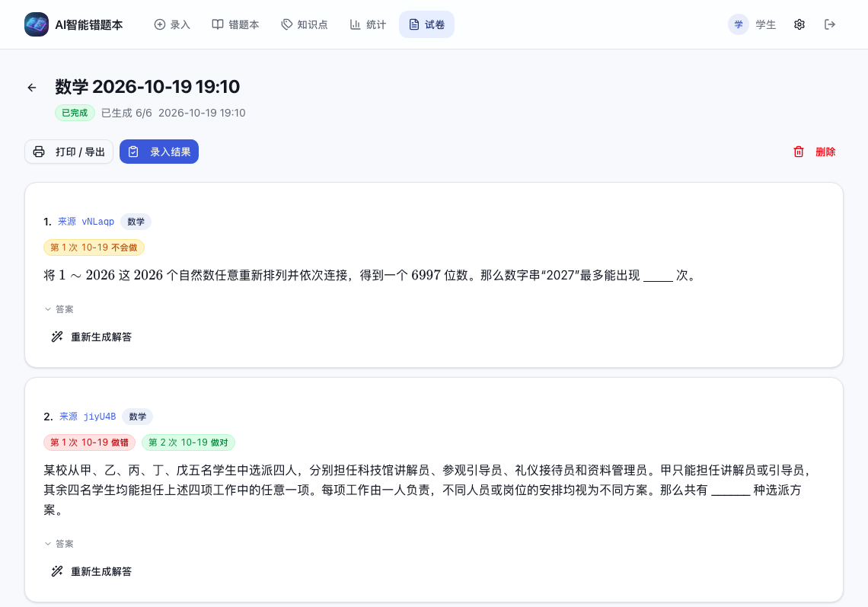Click the AI智能错题本 app logo
Image resolution: width=868 pixels, height=607 pixels.
tap(37, 24)
